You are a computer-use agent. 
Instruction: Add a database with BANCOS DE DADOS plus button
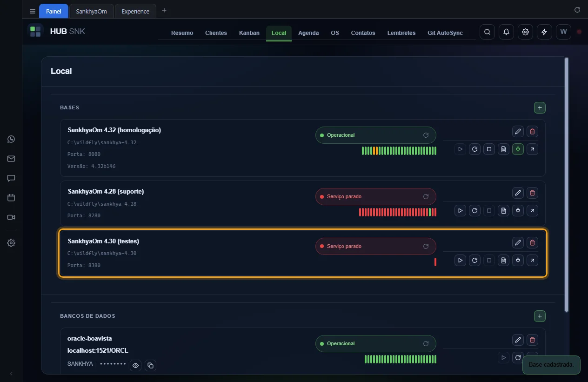point(540,316)
